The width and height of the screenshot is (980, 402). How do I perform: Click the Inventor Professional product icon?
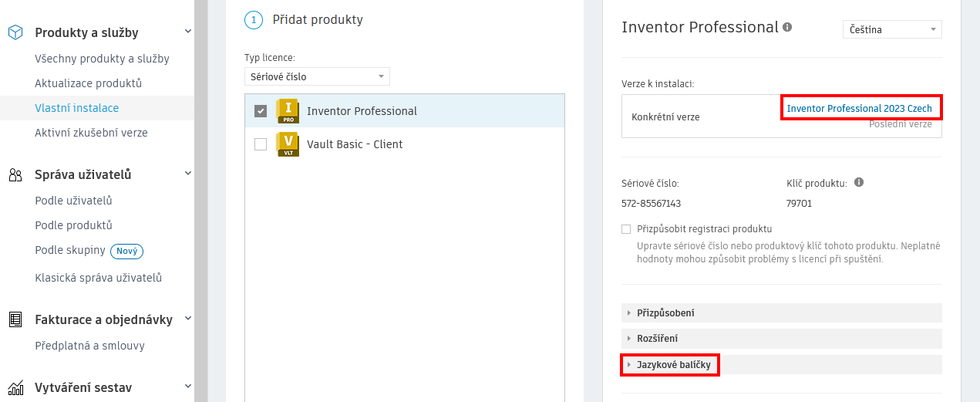click(x=287, y=111)
